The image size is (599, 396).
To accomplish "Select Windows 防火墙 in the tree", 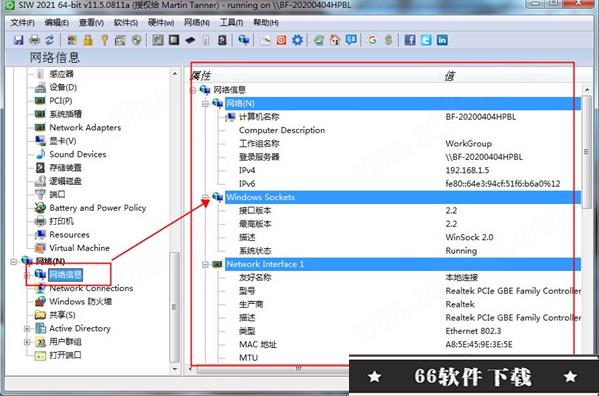I will tap(81, 302).
